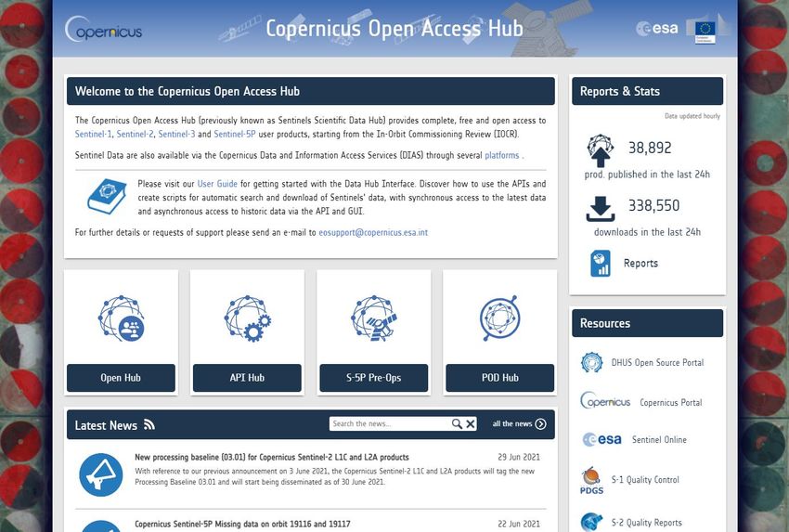Viewport: 789px width, 532px height.
Task: Open the New processing baseline (03.01) news headline
Action: pyautogui.click(x=272, y=457)
